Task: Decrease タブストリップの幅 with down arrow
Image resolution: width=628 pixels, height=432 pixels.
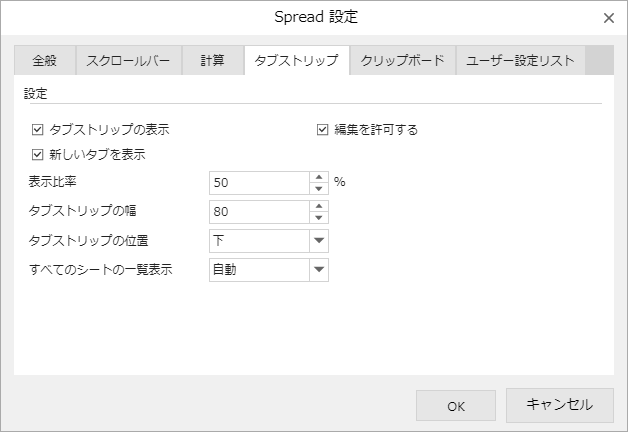Action: (319, 217)
